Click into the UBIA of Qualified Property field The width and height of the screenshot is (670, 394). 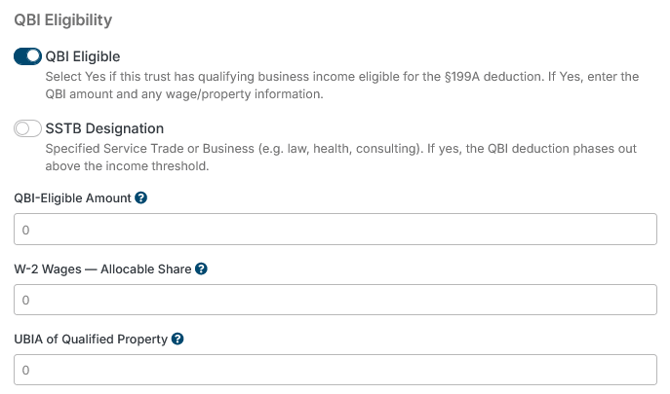(335, 370)
